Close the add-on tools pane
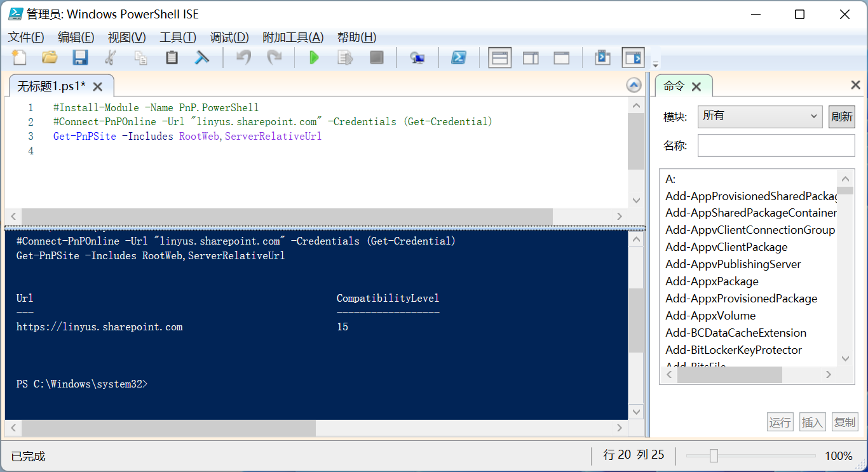Image resolution: width=868 pixels, height=472 pixels. coord(855,85)
